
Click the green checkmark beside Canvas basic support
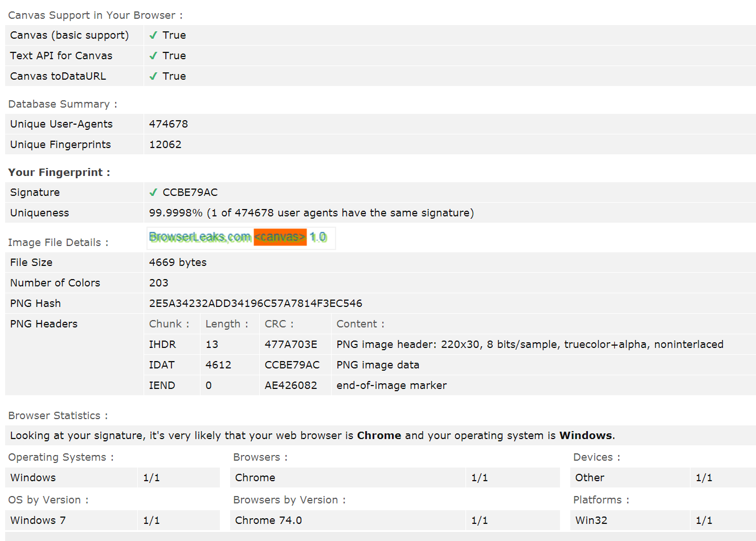153,35
